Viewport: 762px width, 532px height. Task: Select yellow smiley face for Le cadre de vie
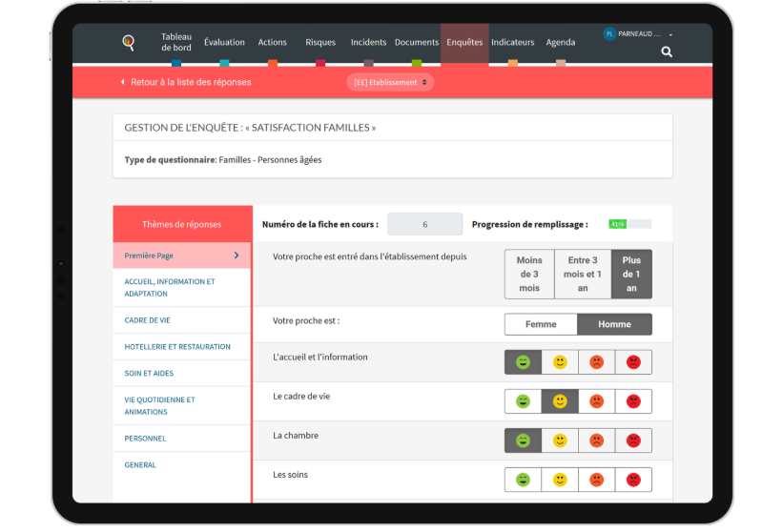click(x=560, y=401)
